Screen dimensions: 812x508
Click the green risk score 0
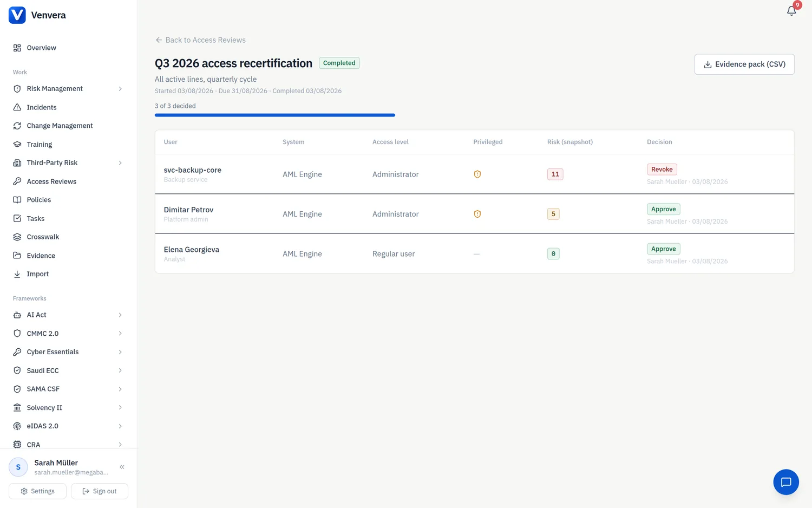553,254
